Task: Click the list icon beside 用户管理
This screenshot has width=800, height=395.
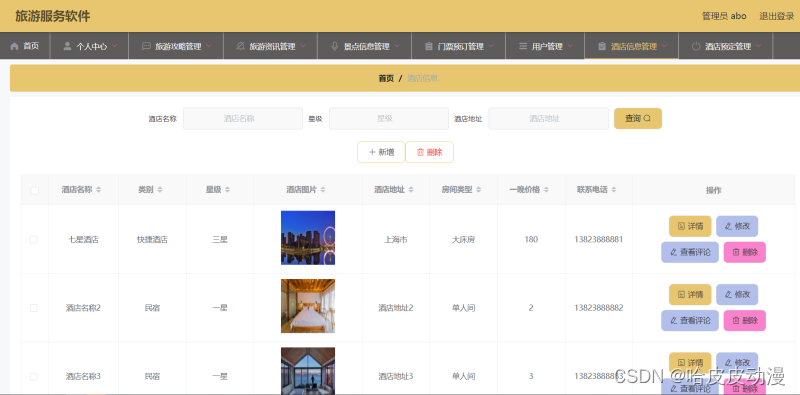Action: point(522,46)
